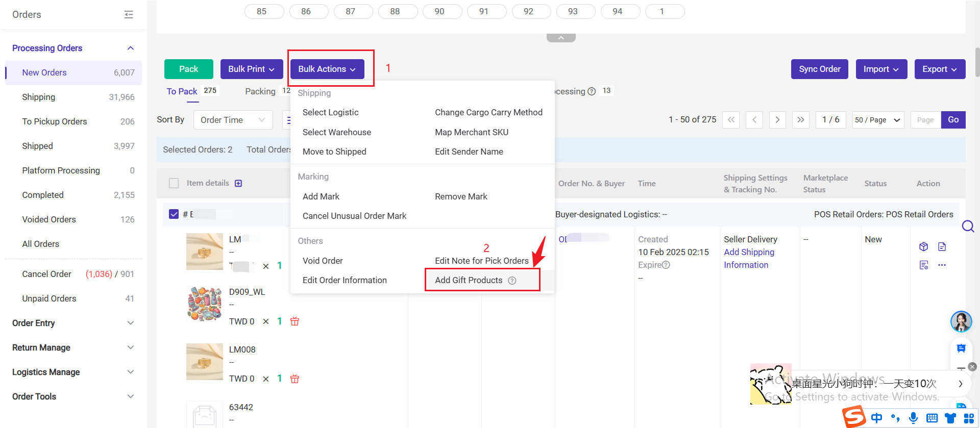Open the document icon in Action column
Image resolution: width=980 pixels, height=428 pixels.
click(x=942, y=247)
